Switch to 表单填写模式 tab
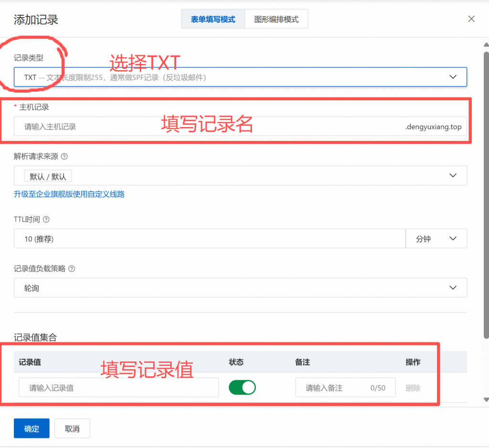The width and height of the screenshot is (489, 448). (213, 20)
